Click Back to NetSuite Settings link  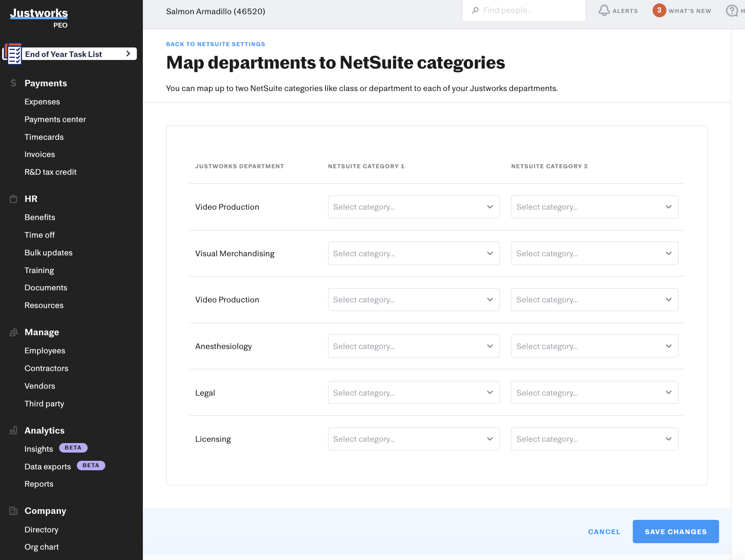pos(215,44)
